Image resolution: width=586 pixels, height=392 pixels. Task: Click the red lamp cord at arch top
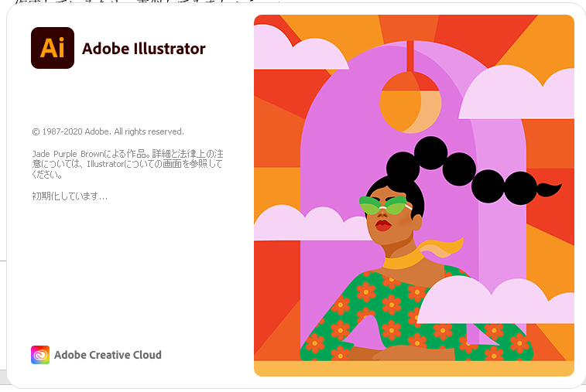click(x=410, y=56)
